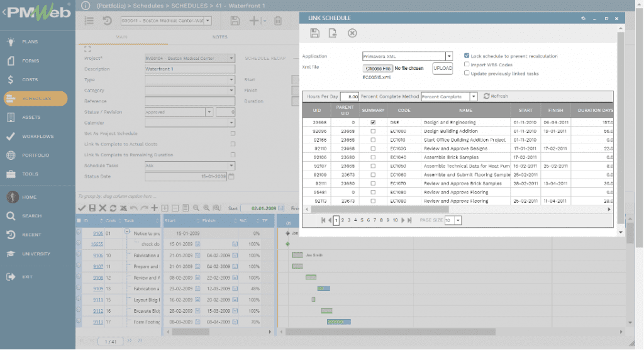Click the refresh arrows icon in the grid toolbar
This screenshot has height=350, width=644.
coord(113,208)
